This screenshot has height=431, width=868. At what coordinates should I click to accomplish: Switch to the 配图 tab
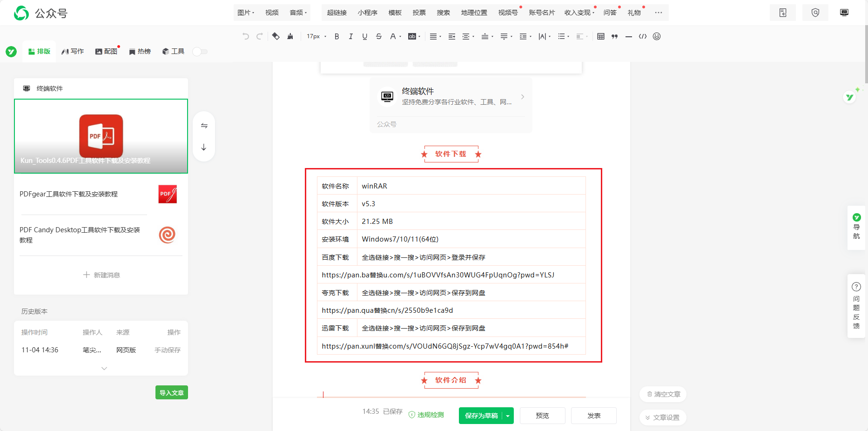(107, 52)
